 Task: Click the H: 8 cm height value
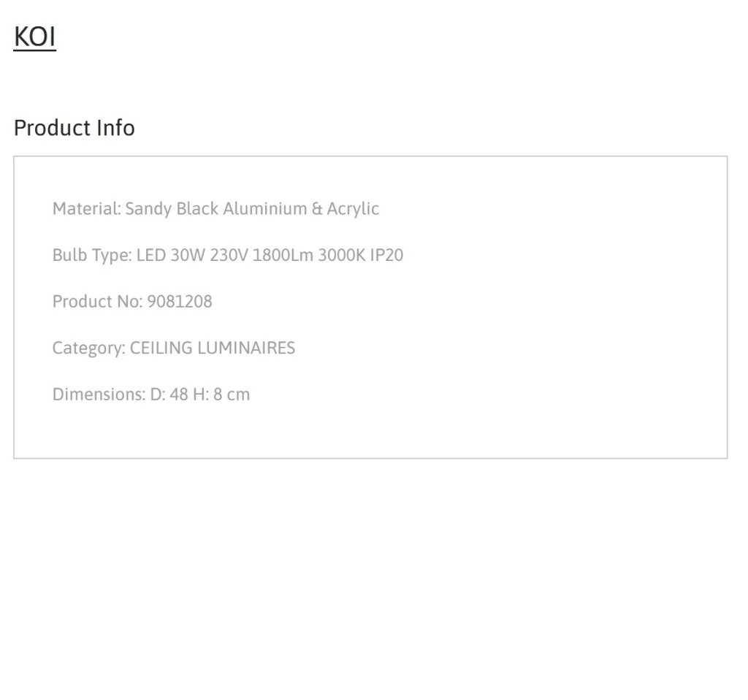[221, 394]
